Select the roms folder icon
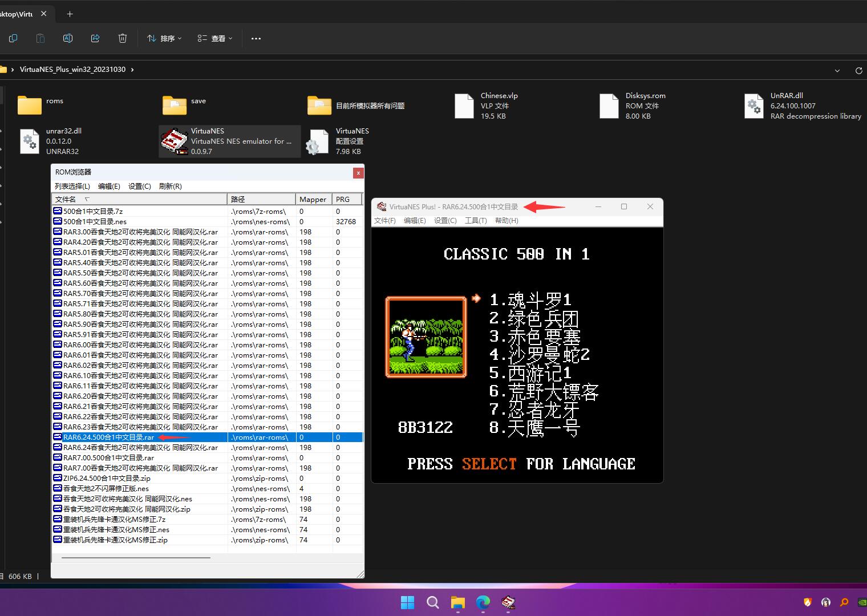 pos(30,106)
